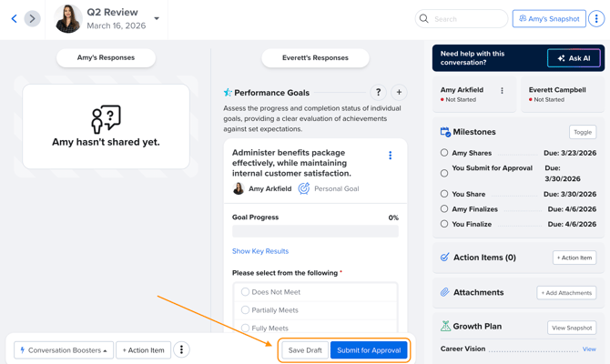
Task: Click the back arrow icon
Action: [x=14, y=18]
